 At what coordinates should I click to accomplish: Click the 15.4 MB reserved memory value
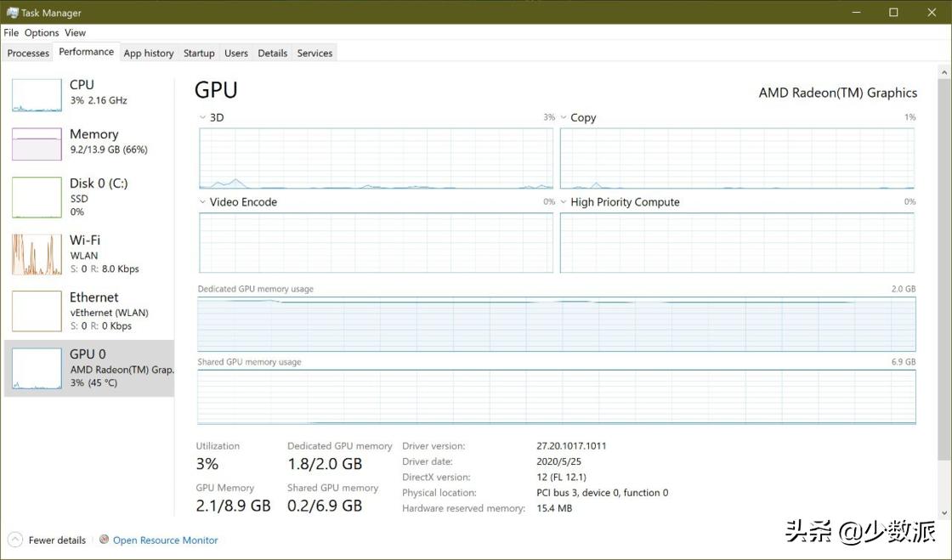(x=554, y=508)
